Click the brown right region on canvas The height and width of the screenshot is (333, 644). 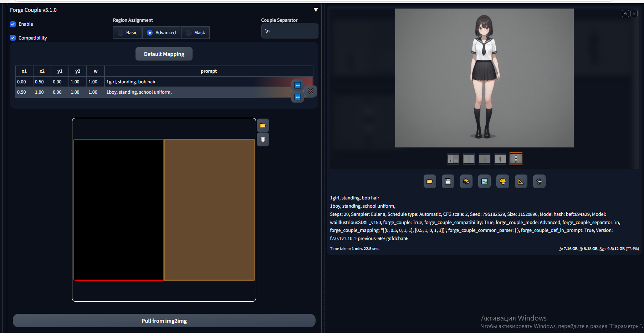(x=210, y=210)
